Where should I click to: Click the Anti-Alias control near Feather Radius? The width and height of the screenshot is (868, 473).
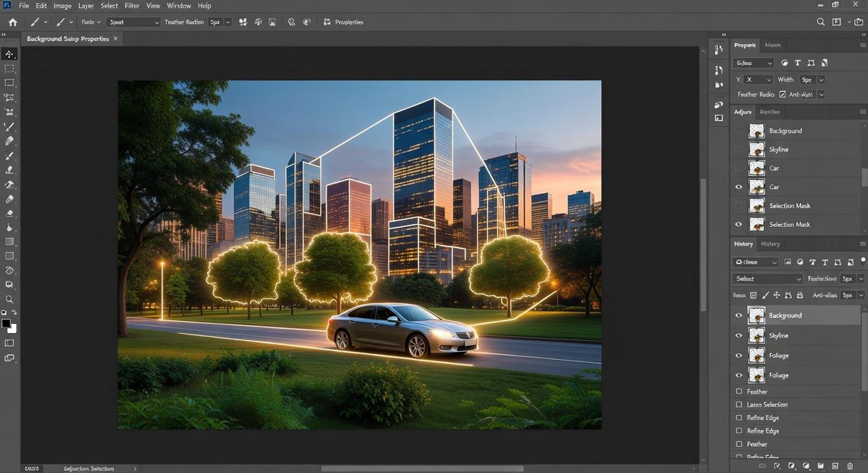point(782,94)
